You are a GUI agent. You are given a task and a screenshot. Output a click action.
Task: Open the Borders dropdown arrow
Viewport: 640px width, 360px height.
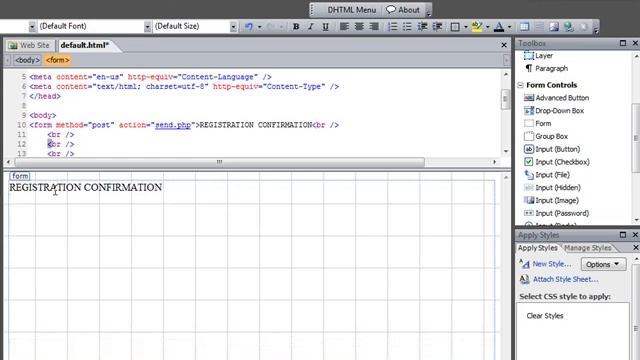[x=466, y=27]
